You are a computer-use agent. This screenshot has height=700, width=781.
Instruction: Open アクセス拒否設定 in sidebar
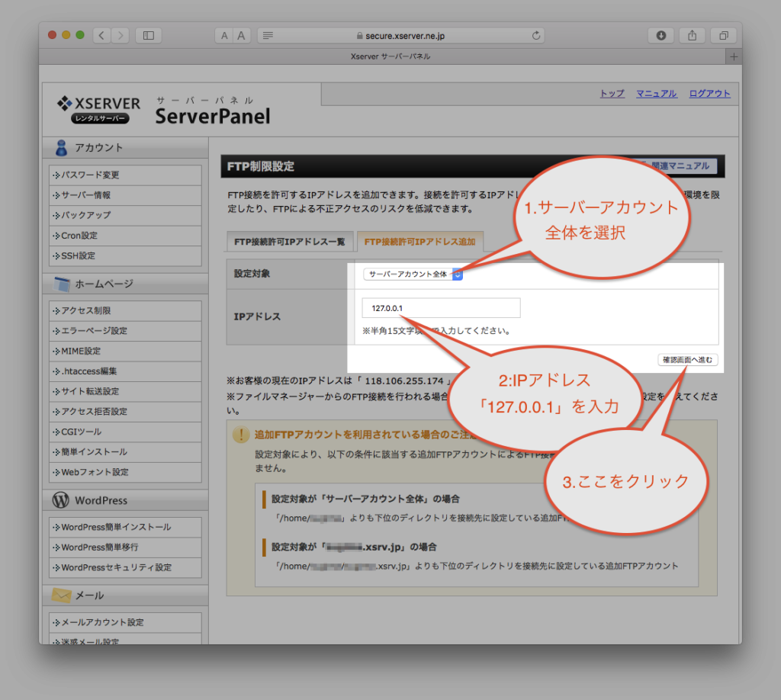coord(126,412)
